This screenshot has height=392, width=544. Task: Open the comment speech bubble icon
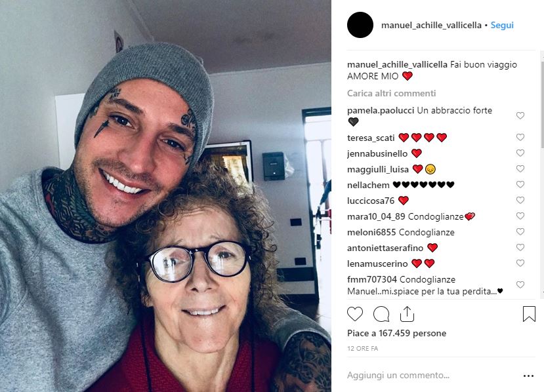pos(381,315)
